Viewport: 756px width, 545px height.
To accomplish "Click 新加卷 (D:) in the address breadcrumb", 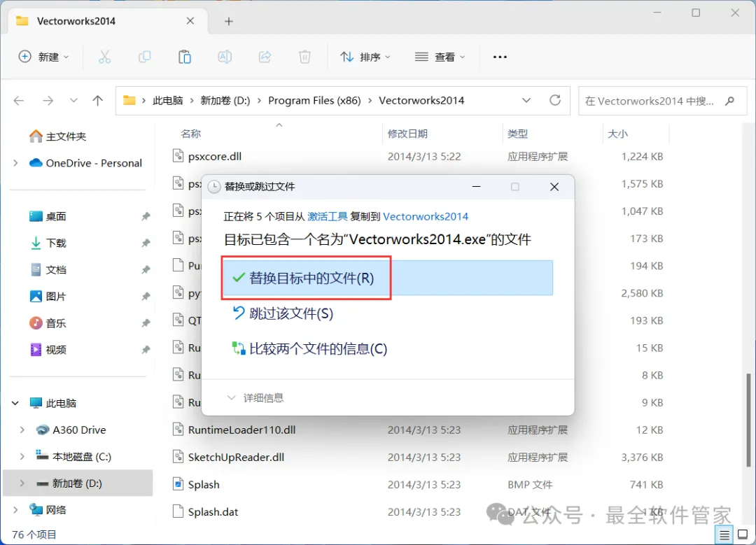I will point(225,100).
